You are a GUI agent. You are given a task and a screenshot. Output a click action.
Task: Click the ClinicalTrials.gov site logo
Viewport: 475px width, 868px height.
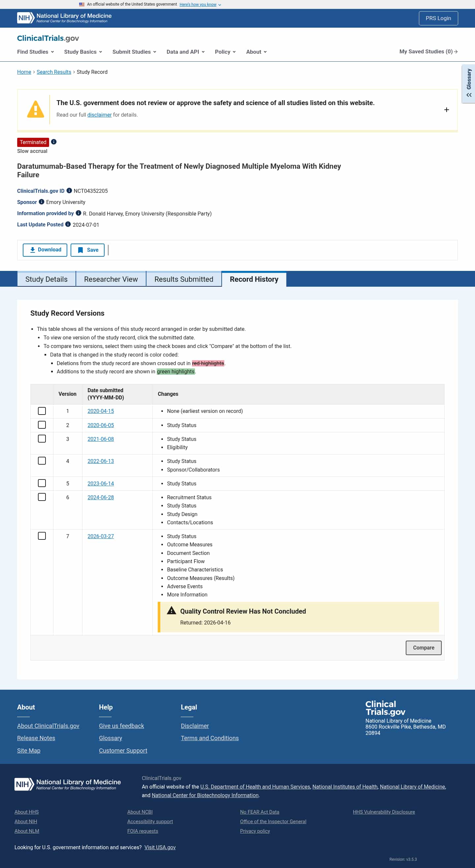(x=48, y=38)
